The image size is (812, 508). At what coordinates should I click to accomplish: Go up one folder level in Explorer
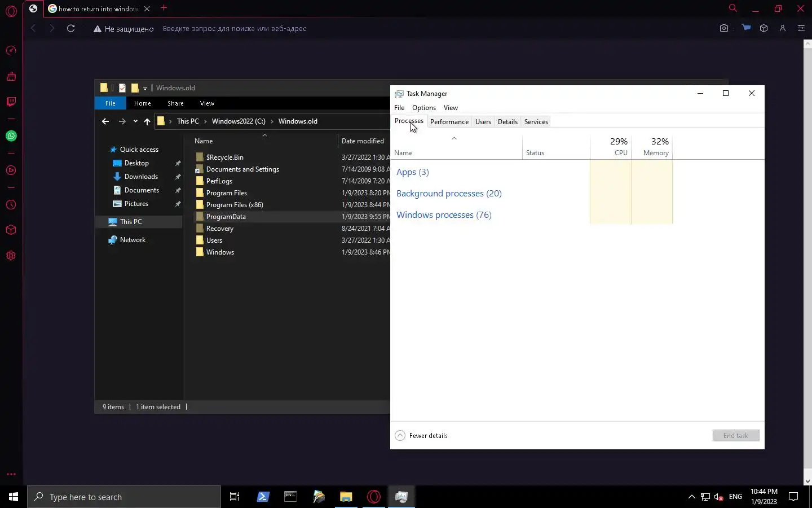click(x=147, y=121)
